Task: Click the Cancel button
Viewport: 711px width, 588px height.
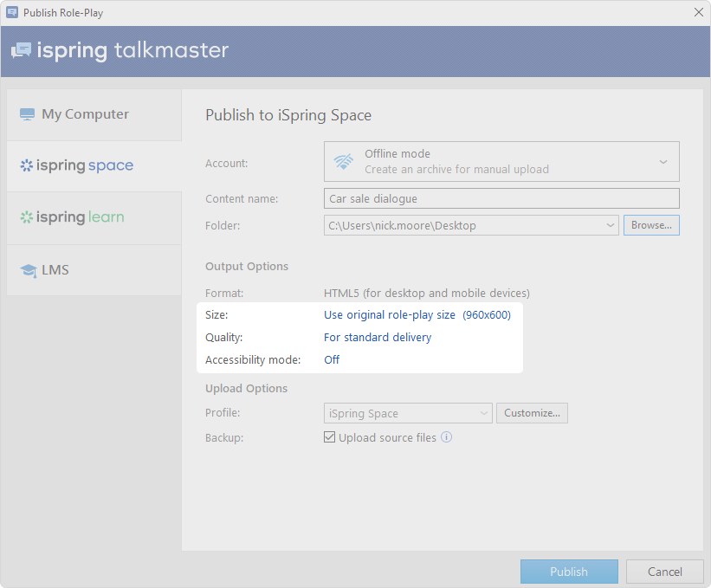Action: coord(665,572)
